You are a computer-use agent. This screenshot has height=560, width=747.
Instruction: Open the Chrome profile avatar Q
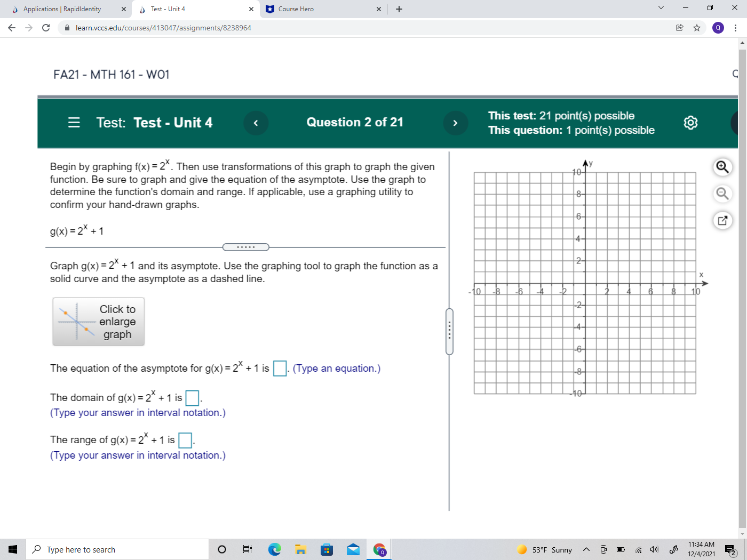(718, 28)
